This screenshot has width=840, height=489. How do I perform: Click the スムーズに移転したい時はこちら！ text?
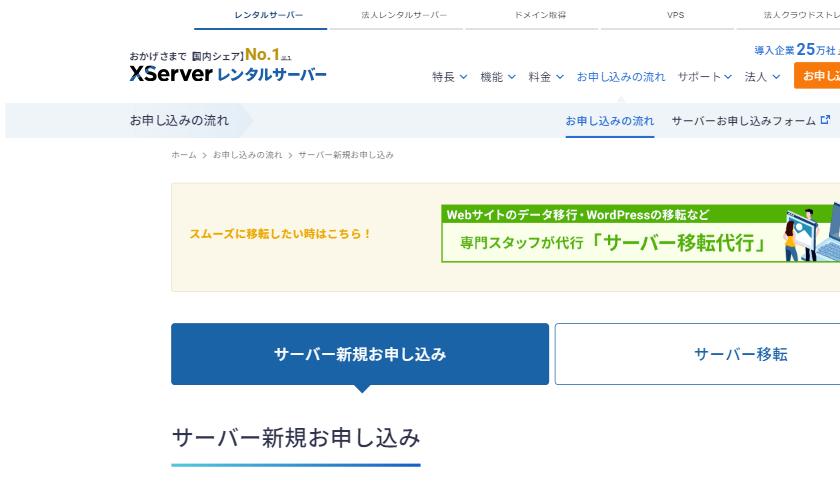tap(280, 234)
